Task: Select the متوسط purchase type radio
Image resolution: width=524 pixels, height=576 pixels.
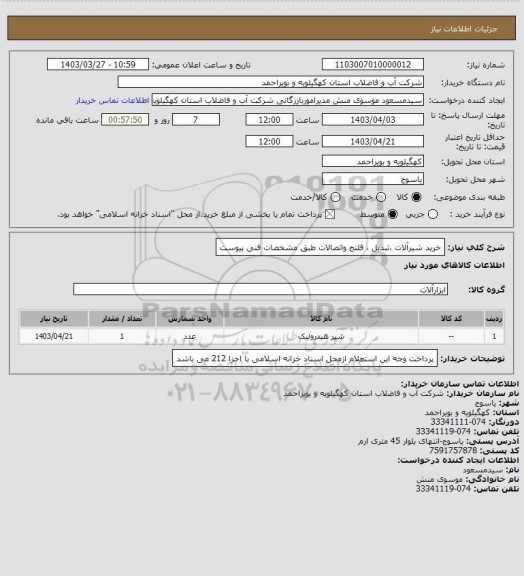Action: coord(392,214)
